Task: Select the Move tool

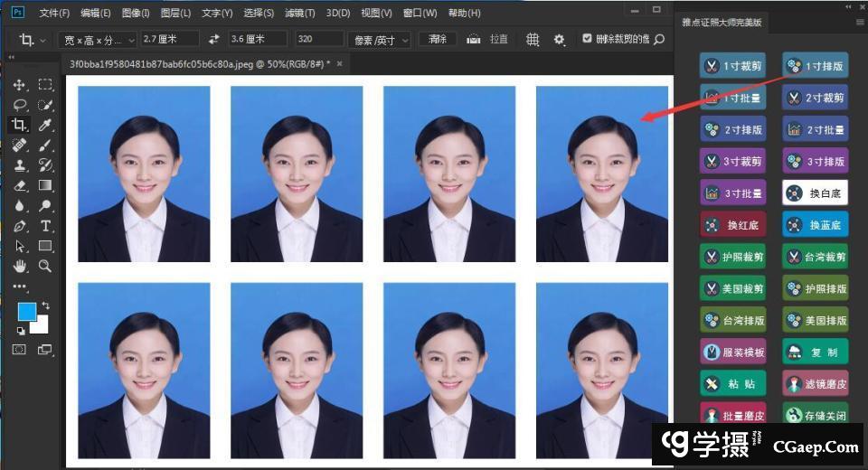Action: point(19,85)
